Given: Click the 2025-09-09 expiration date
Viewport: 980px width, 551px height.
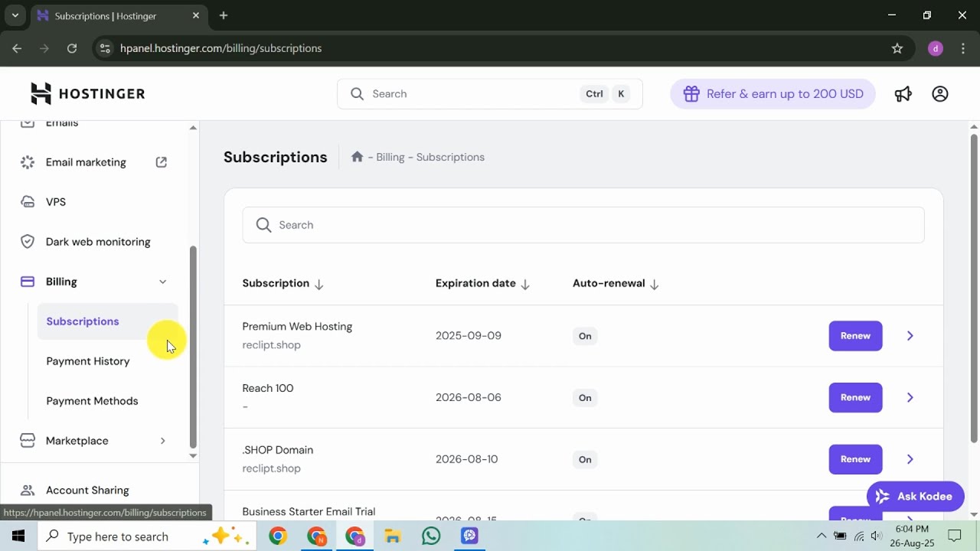Looking at the screenshot, I should click(469, 336).
